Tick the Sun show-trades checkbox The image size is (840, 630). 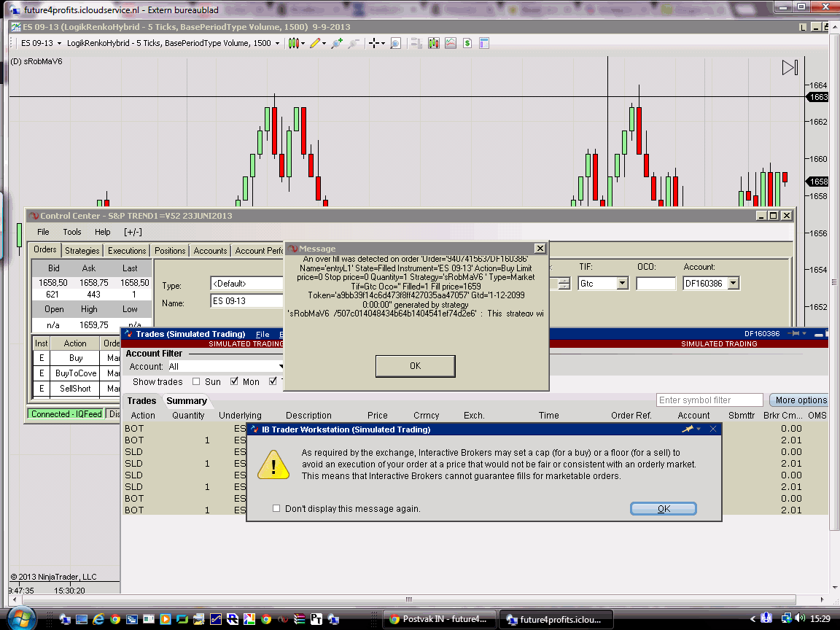[196, 381]
